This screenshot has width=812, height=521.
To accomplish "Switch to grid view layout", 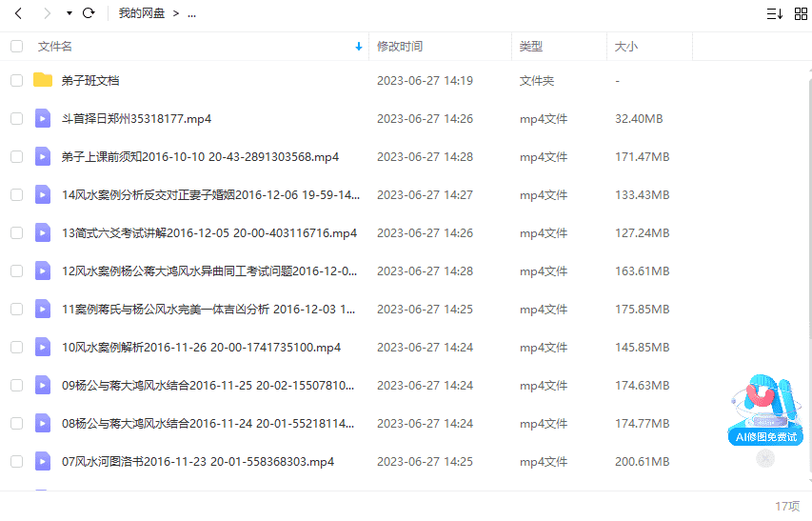I will (800, 13).
